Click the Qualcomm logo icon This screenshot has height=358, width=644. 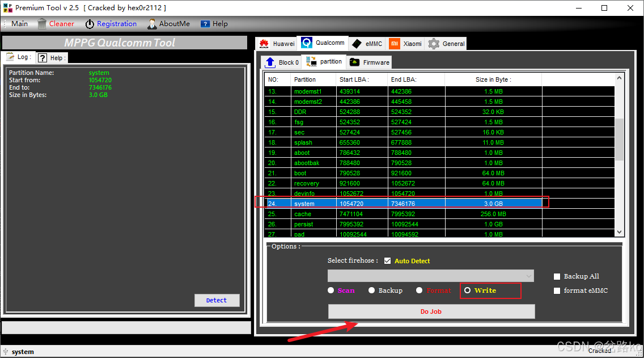click(x=306, y=43)
